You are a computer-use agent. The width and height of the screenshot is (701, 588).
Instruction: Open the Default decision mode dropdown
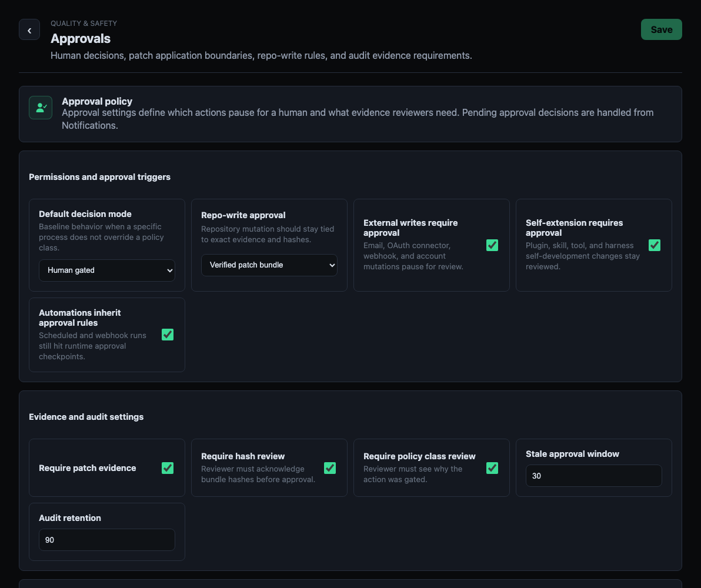(107, 270)
